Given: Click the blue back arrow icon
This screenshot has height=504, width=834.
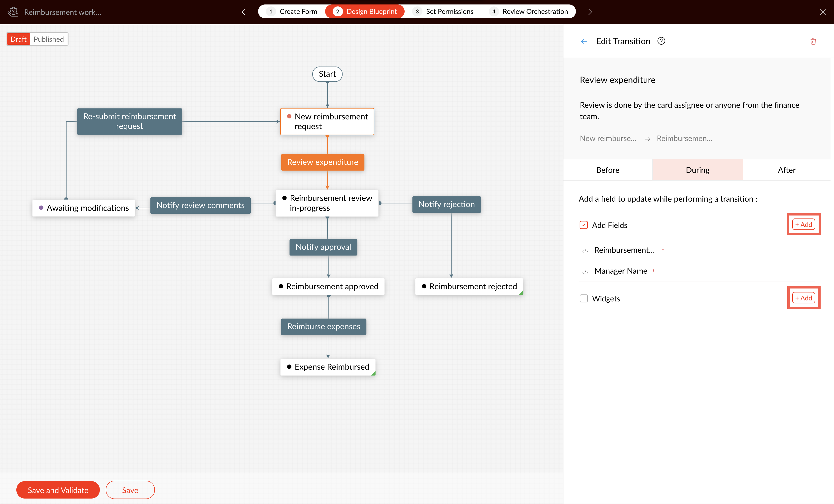Looking at the screenshot, I should coord(584,41).
